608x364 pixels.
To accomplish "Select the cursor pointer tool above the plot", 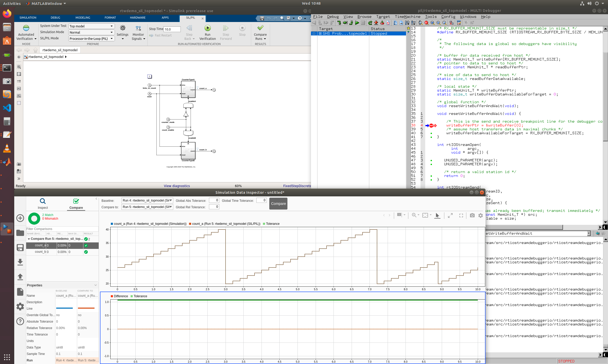I will click(437, 215).
